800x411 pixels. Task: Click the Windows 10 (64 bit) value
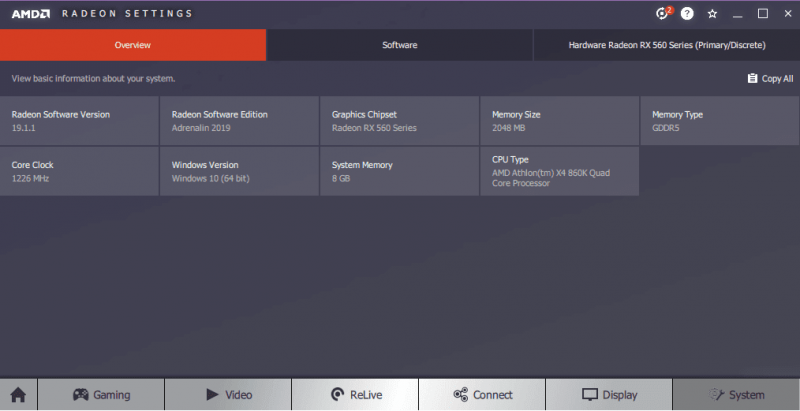pyautogui.click(x=211, y=178)
